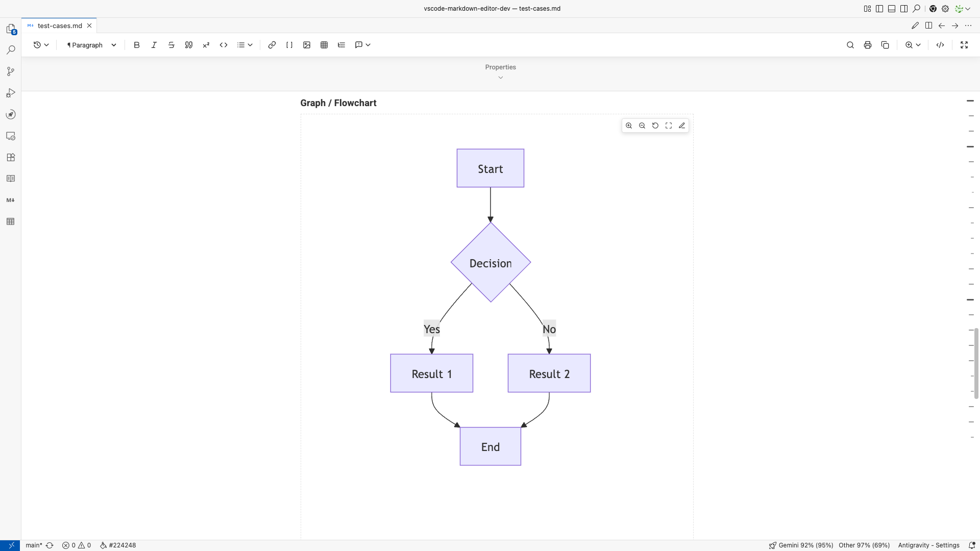Open the Paragraph style dropdown
Screen dimensions: 980x551
(92, 45)
